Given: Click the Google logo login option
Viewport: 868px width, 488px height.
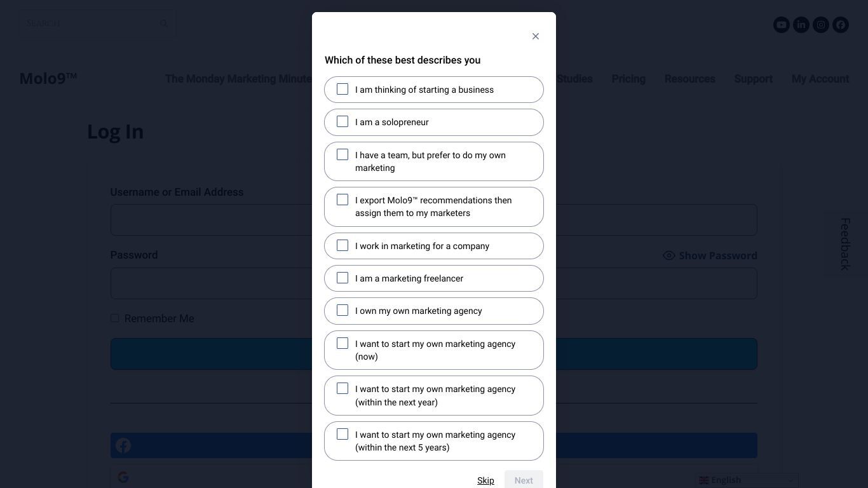Looking at the screenshot, I should [123, 477].
